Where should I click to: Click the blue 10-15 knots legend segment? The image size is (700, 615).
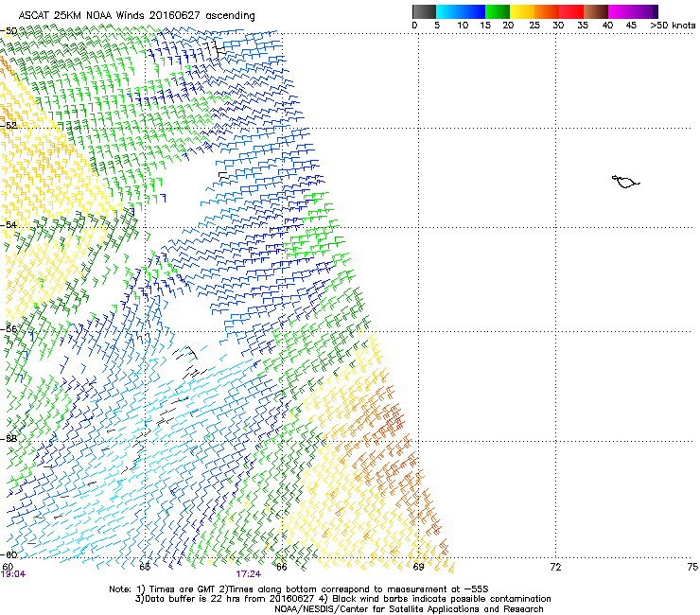point(472,11)
